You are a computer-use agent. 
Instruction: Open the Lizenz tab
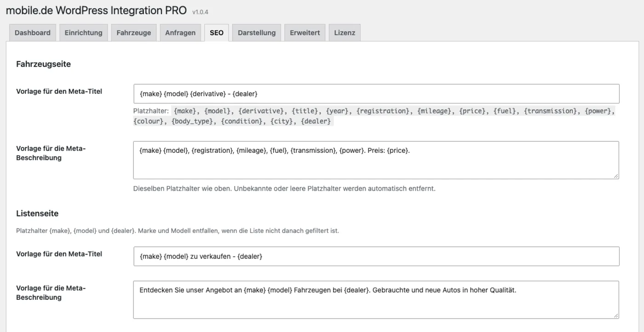(345, 33)
